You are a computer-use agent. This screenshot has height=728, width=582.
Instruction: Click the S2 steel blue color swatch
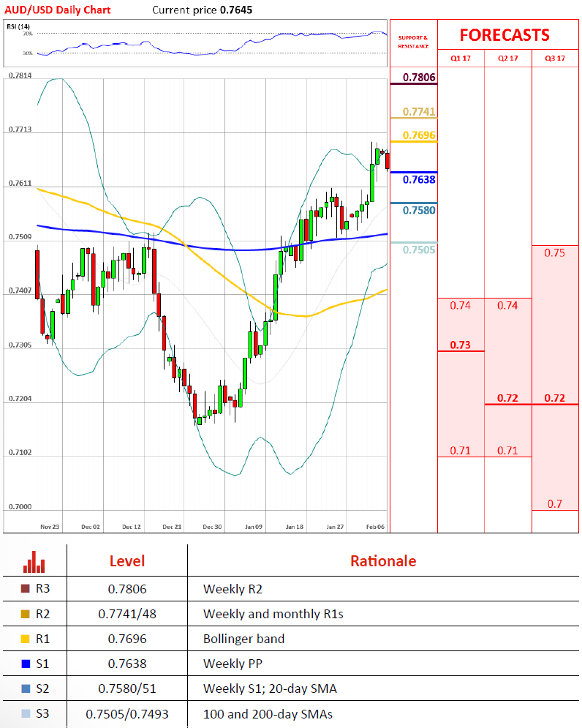pos(26,688)
